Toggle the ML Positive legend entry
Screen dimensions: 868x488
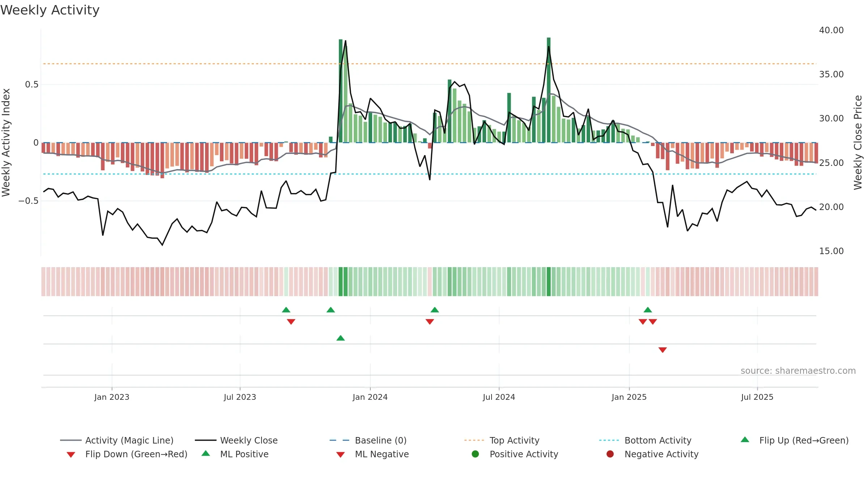click(235, 454)
